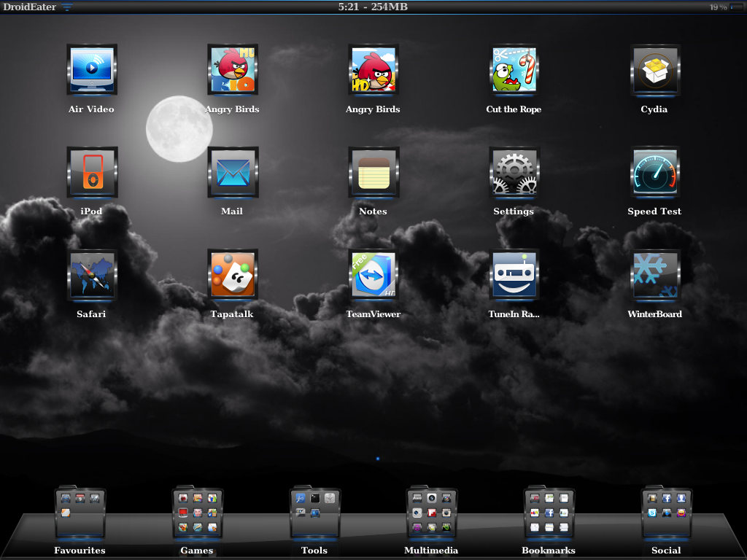This screenshot has width=747, height=560.
Task: Open TeamViewer remote app
Action: [x=373, y=275]
